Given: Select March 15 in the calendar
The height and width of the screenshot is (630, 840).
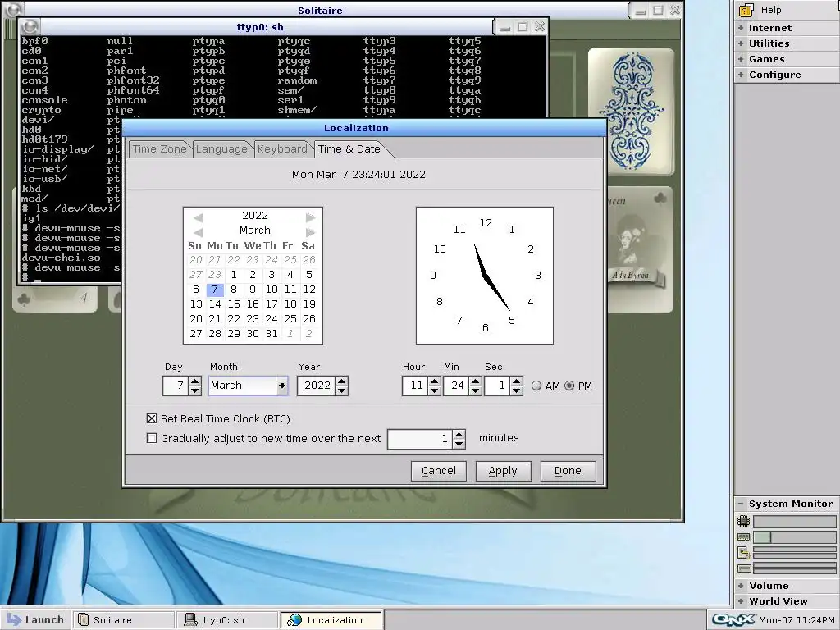Looking at the screenshot, I should (x=234, y=304).
